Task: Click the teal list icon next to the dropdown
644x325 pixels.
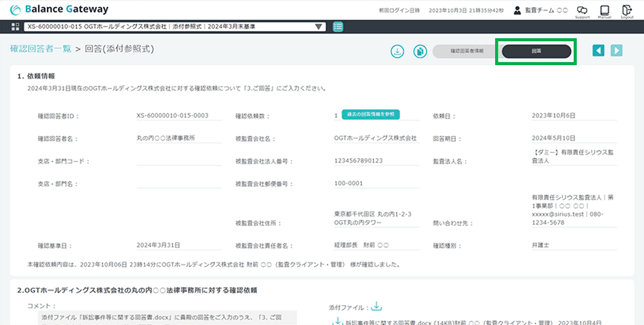Action: (x=338, y=26)
